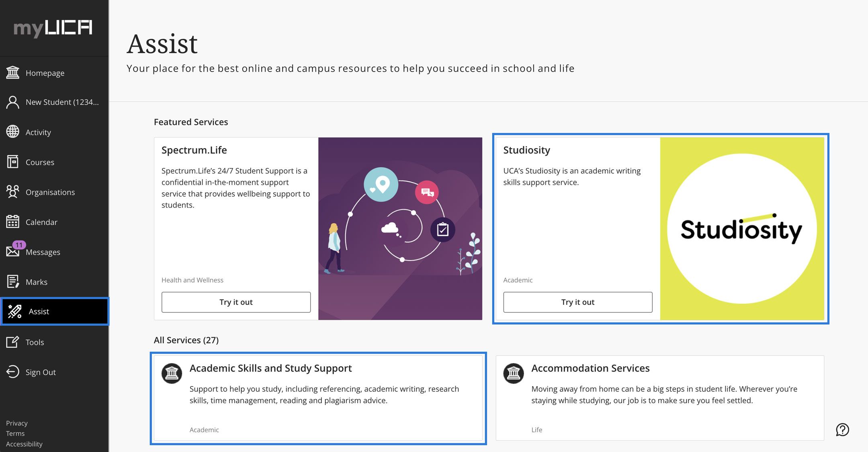Screen dimensions: 868x452
Task: Open the New Student profile icon
Action: tap(12, 102)
